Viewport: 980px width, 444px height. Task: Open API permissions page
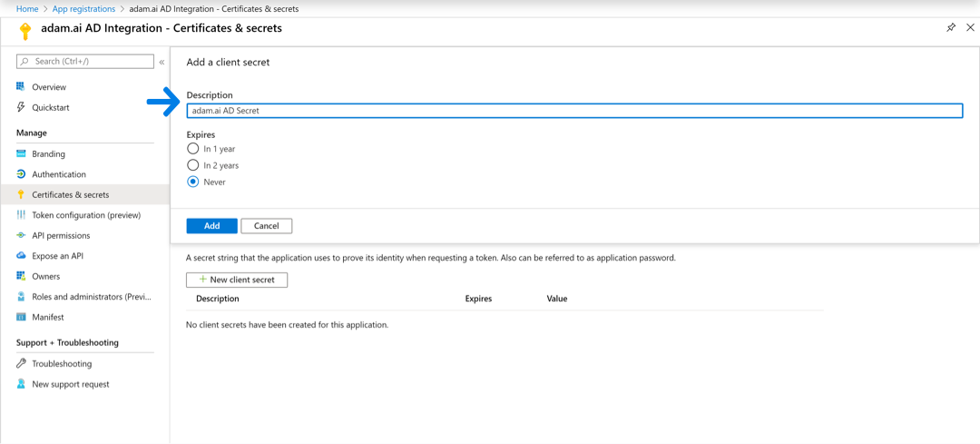61,236
